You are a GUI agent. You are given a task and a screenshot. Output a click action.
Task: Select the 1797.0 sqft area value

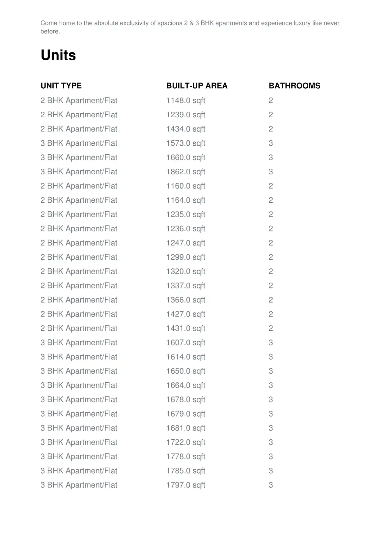185,485
